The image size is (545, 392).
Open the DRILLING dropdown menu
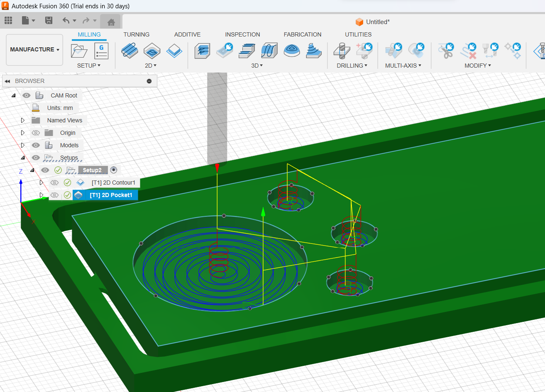[x=352, y=66]
